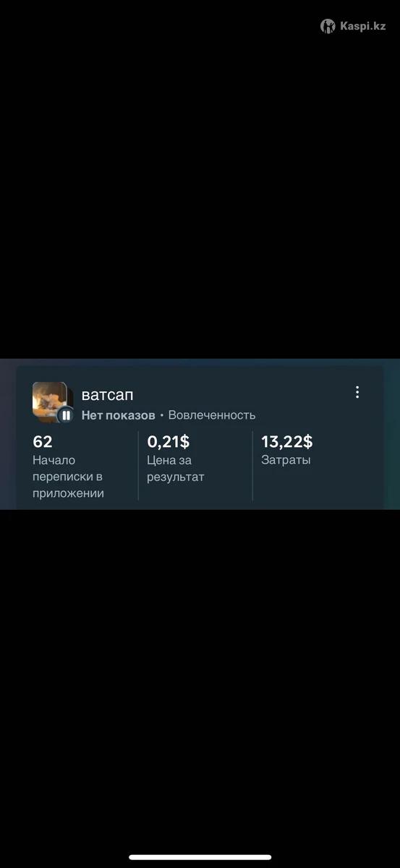Click the dot separator before Вовлеченность
400x868 pixels.
[162, 415]
